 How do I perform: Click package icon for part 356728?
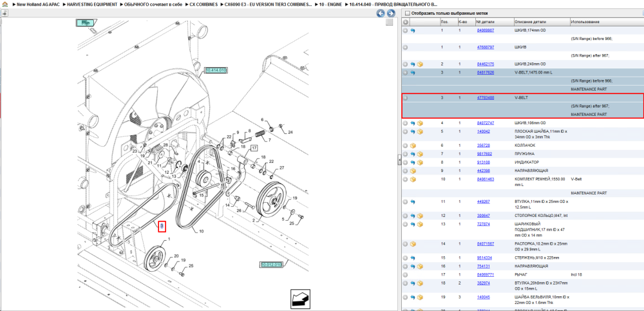click(413, 146)
